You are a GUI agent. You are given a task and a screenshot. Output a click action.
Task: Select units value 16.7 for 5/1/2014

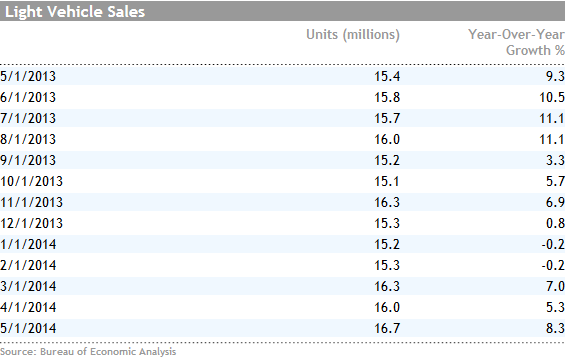387,329
